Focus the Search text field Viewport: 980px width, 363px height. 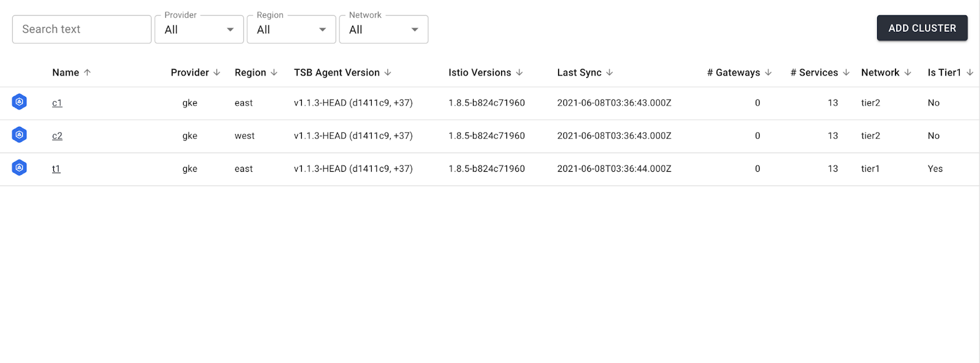point(81,29)
